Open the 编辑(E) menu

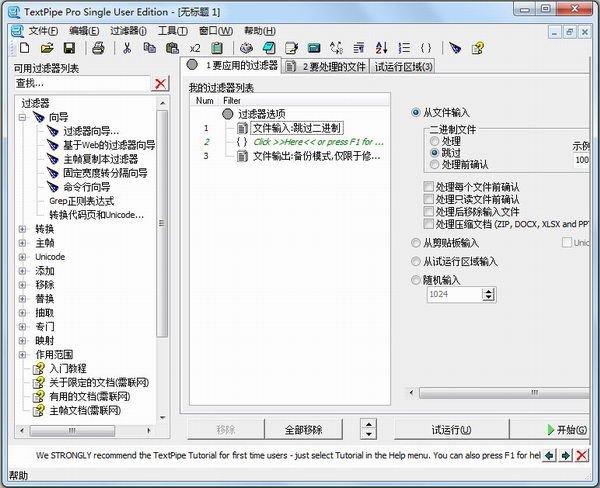[x=84, y=31]
